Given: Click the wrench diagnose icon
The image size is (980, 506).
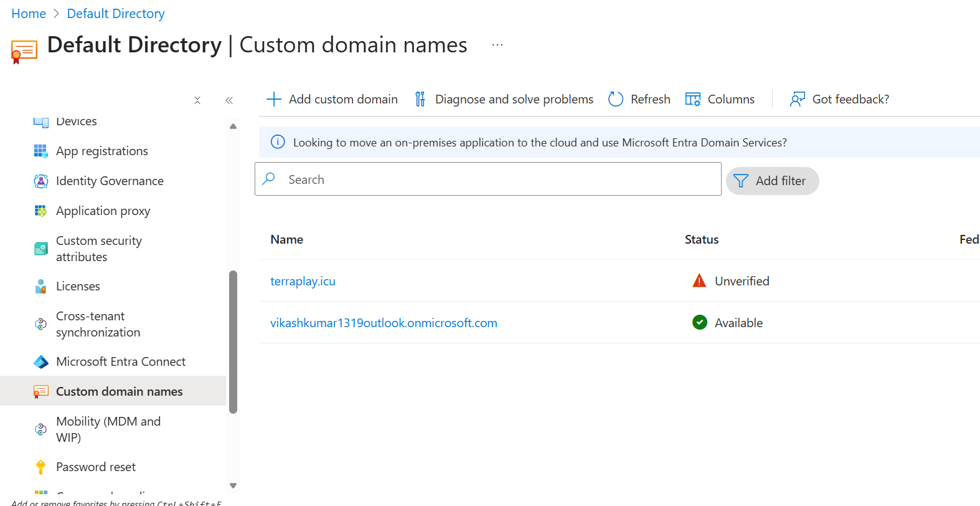Looking at the screenshot, I should pyautogui.click(x=420, y=99).
